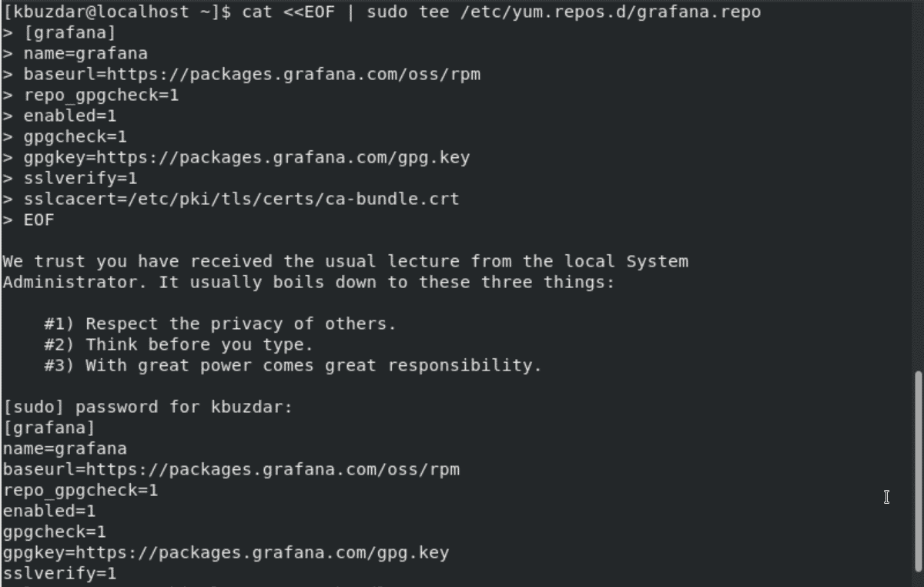The width and height of the screenshot is (924, 587).
Task: Click the '#3) With great power' line
Action: click(x=293, y=365)
